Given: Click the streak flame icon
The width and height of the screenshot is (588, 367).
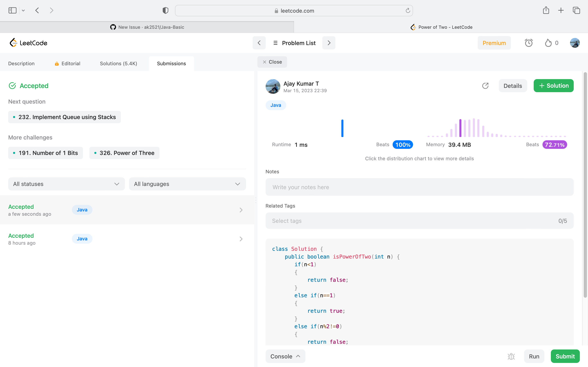Looking at the screenshot, I should pos(548,43).
